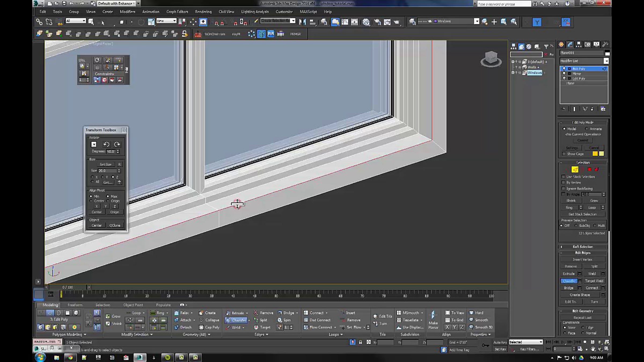This screenshot has width=644, height=362.
Task: Open the Polygon Modeling panel dropdown
Action: (85, 334)
